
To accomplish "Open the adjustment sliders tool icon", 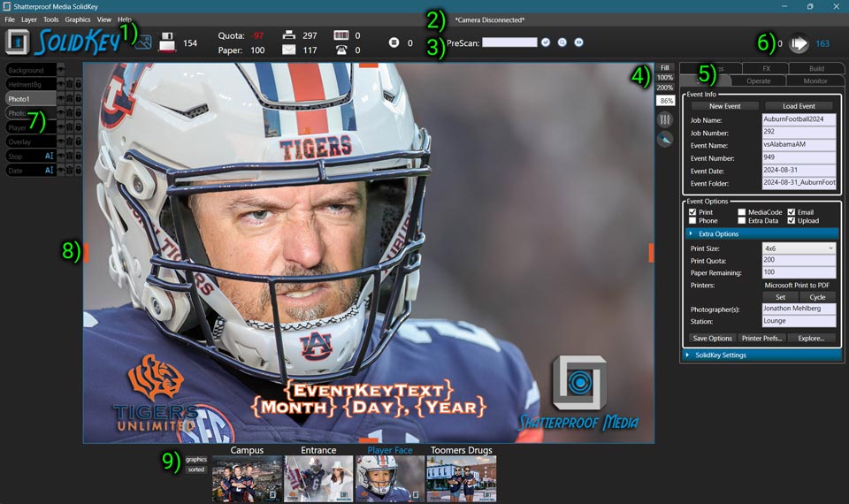I will click(x=665, y=119).
